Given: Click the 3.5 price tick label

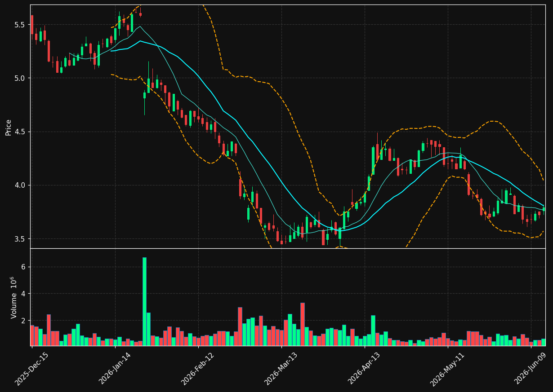Looking at the screenshot, I should tap(19, 239).
